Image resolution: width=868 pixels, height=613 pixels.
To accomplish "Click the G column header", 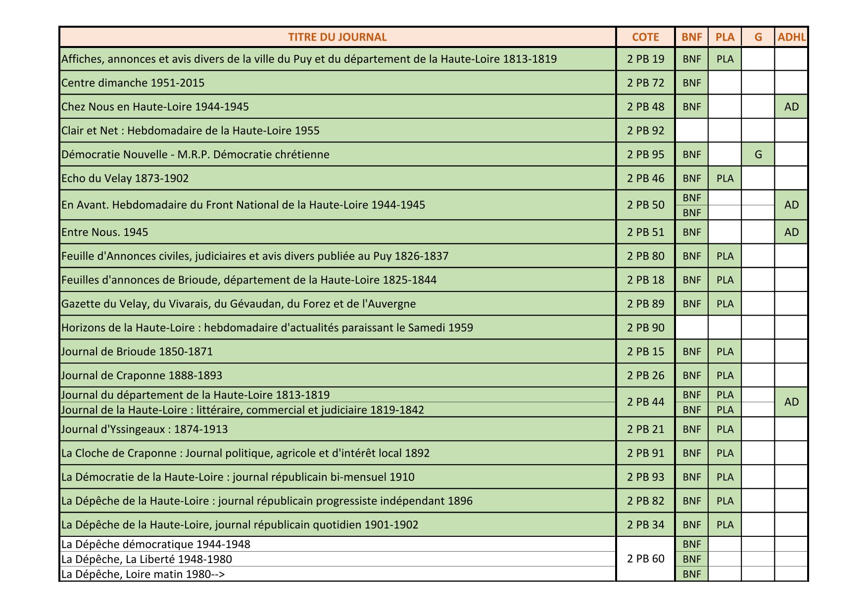I will (x=758, y=37).
